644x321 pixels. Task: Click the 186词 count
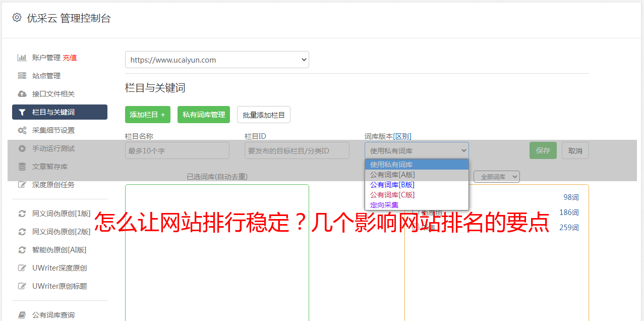click(x=569, y=212)
